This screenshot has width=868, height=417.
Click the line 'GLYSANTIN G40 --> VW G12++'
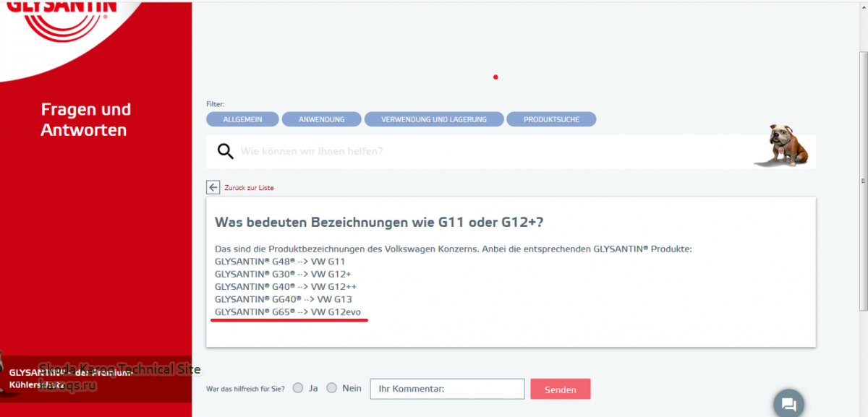coord(286,286)
